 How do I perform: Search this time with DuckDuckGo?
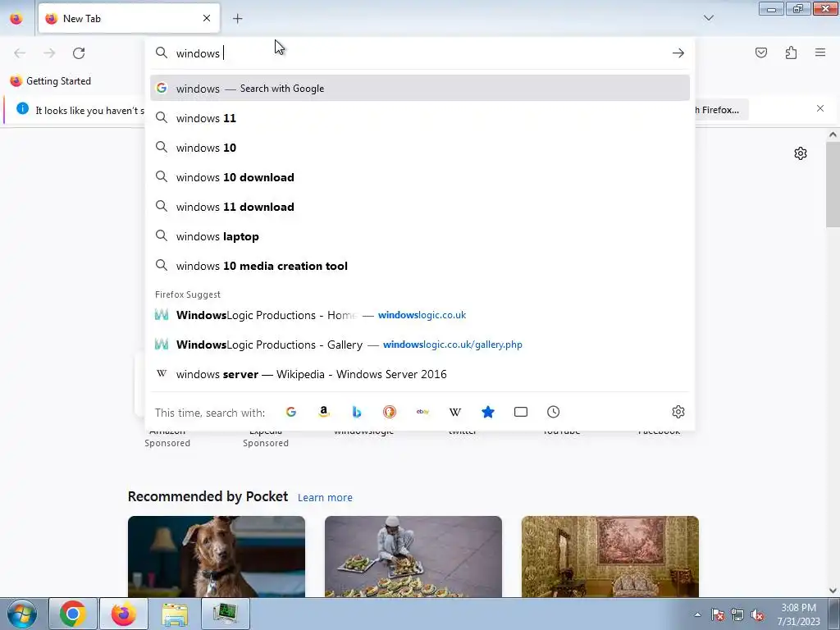coord(390,412)
